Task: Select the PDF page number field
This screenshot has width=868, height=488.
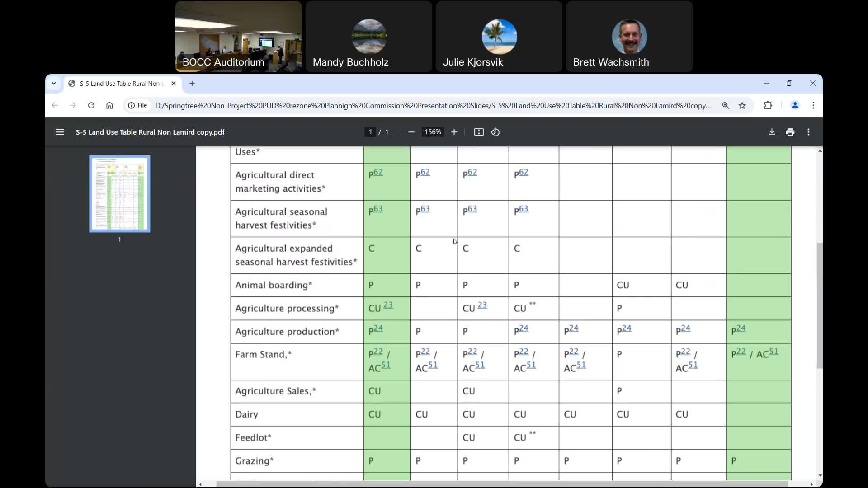Action: coord(370,132)
